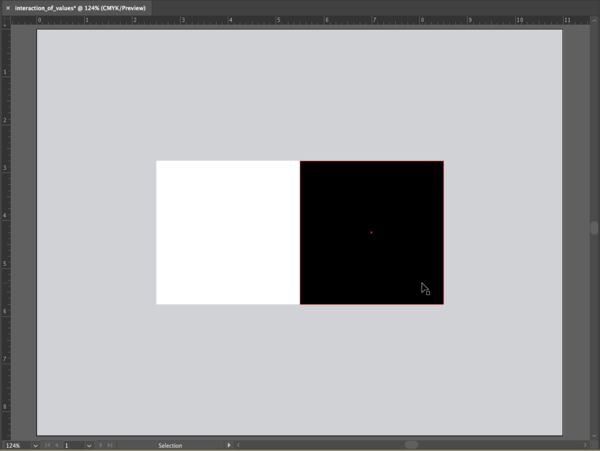Click the horizontal scrollbar thumb
The height and width of the screenshot is (451, 600).
pos(411,444)
